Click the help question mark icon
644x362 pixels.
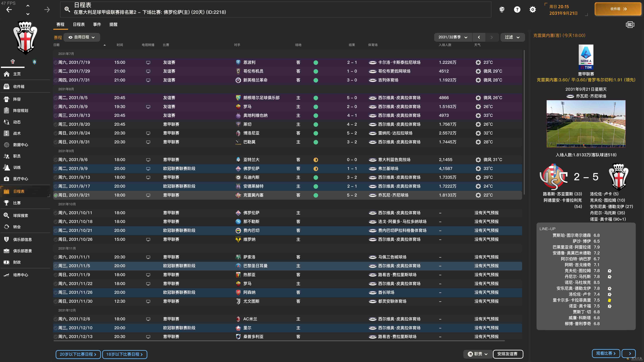pyautogui.click(x=517, y=9)
